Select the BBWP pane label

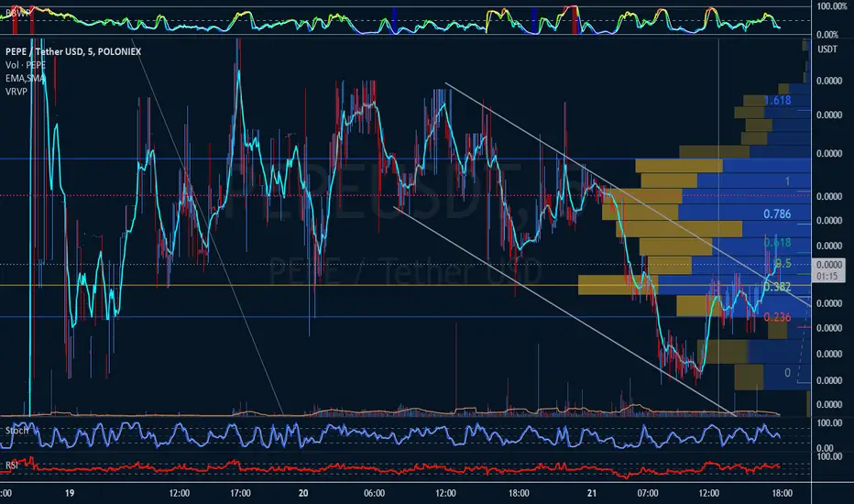tap(16, 13)
